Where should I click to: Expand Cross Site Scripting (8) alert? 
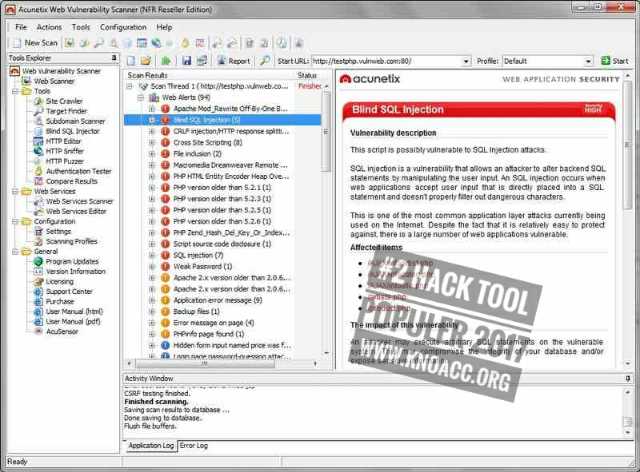pyautogui.click(x=152, y=142)
